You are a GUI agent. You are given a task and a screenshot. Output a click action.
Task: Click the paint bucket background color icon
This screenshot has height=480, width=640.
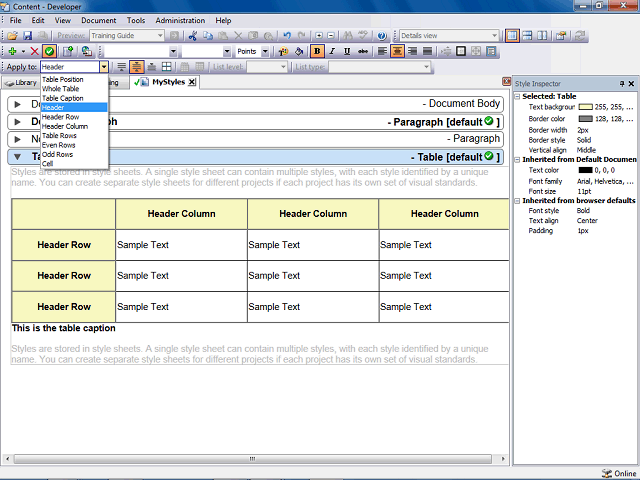pyautogui.click(x=299, y=51)
